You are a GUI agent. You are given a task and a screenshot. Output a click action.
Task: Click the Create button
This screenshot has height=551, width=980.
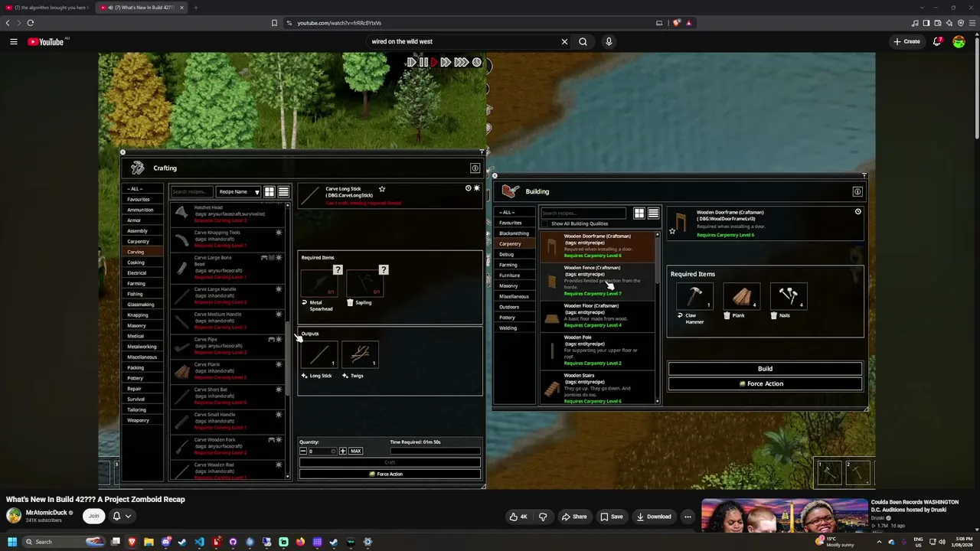click(906, 42)
